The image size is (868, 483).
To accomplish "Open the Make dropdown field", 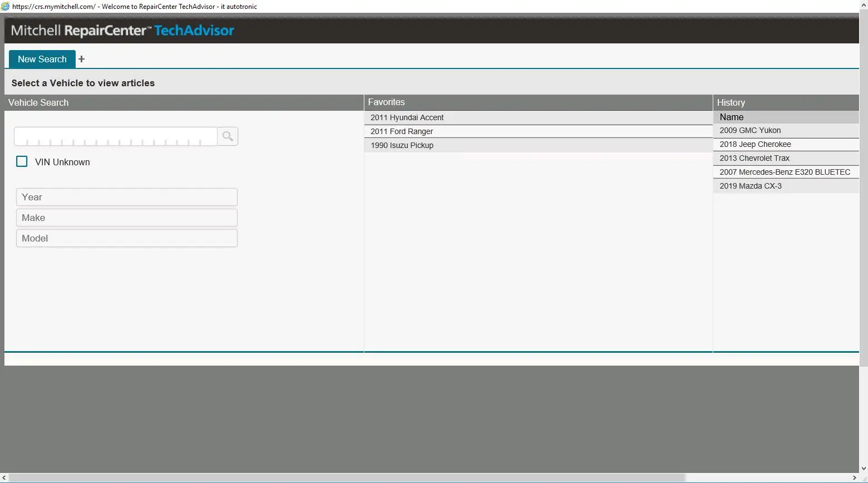I will (127, 218).
